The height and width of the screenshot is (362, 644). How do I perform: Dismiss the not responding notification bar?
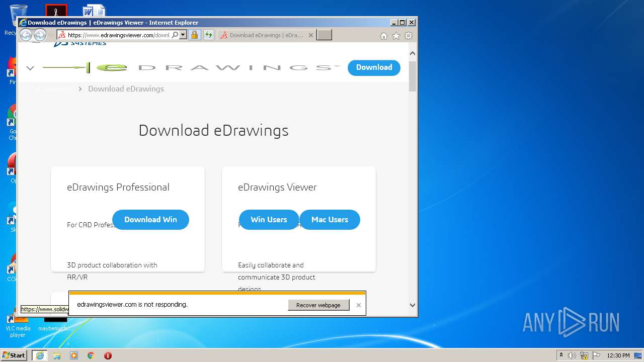[x=359, y=305]
